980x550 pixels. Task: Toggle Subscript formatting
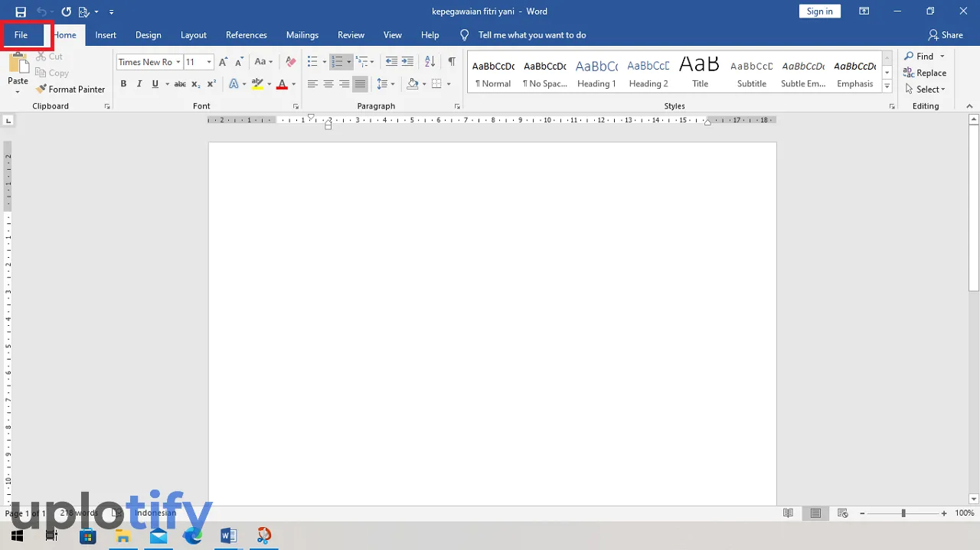[x=196, y=84]
